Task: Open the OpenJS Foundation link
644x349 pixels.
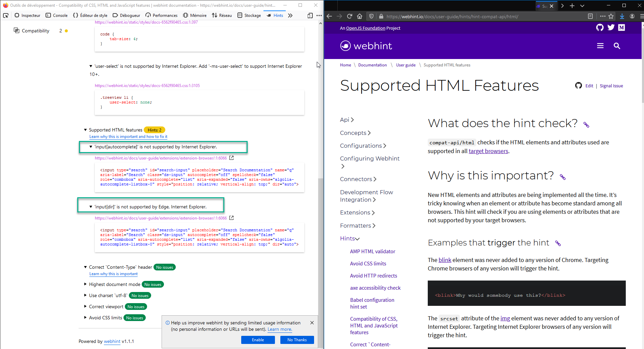Action: tap(366, 28)
